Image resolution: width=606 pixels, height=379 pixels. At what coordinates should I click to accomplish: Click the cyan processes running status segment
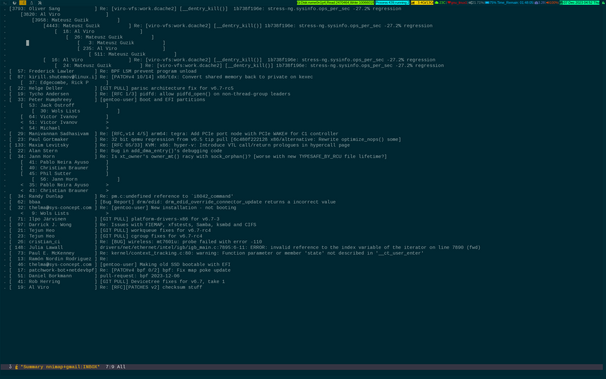(392, 3)
